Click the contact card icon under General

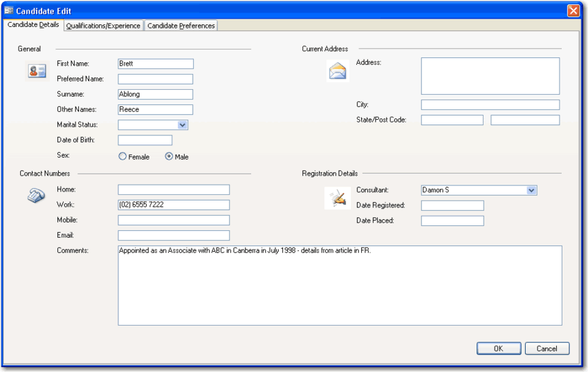point(37,71)
